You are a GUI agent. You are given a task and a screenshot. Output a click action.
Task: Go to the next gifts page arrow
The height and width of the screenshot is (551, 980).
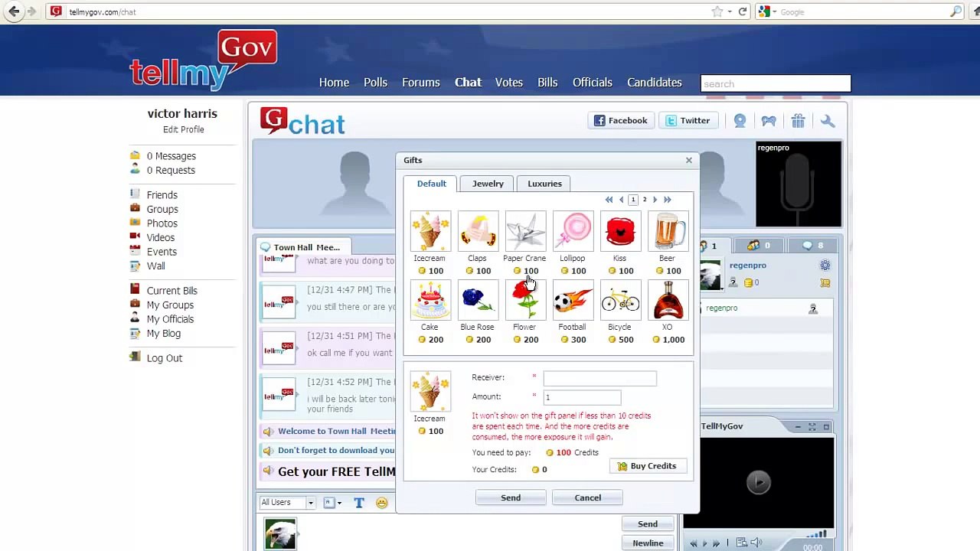[x=655, y=200]
